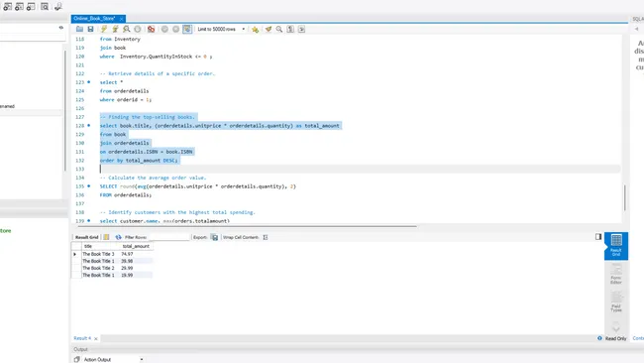Click the Read Only info icon
The width and height of the screenshot is (644, 363).
click(x=599, y=338)
